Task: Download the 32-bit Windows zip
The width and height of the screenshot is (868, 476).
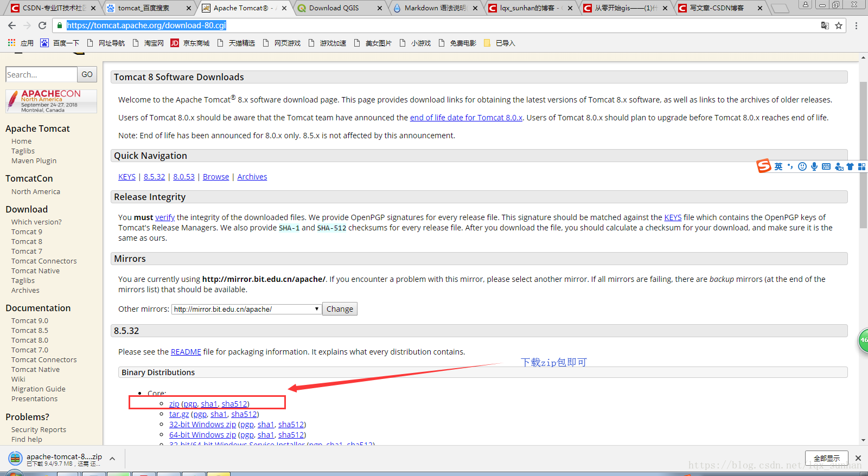Action: pyautogui.click(x=202, y=424)
